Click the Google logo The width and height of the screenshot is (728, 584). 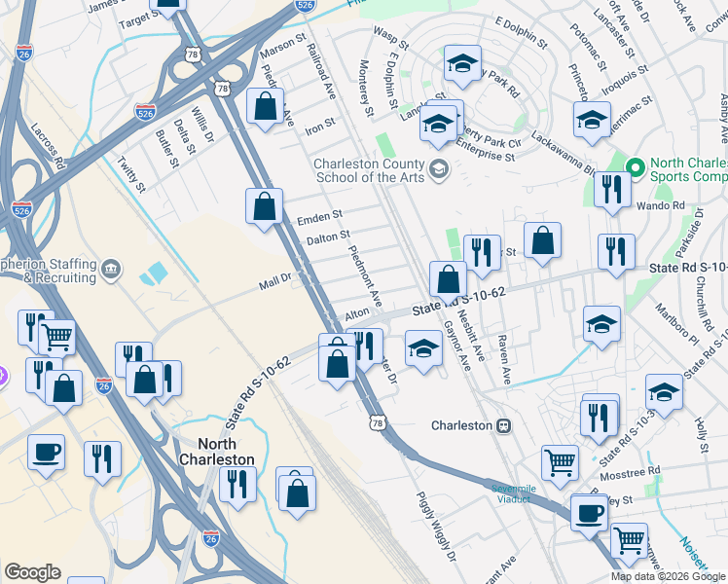pyautogui.click(x=32, y=572)
